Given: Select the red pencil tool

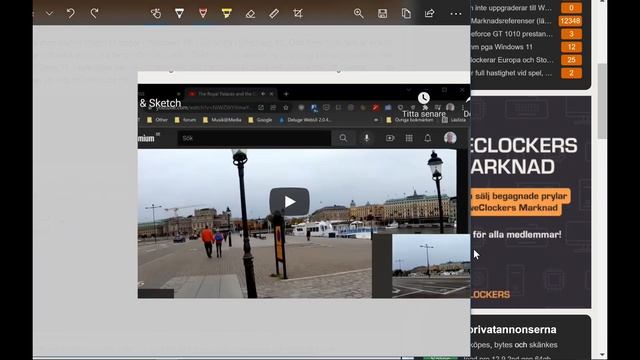Looking at the screenshot, I should tap(203, 13).
